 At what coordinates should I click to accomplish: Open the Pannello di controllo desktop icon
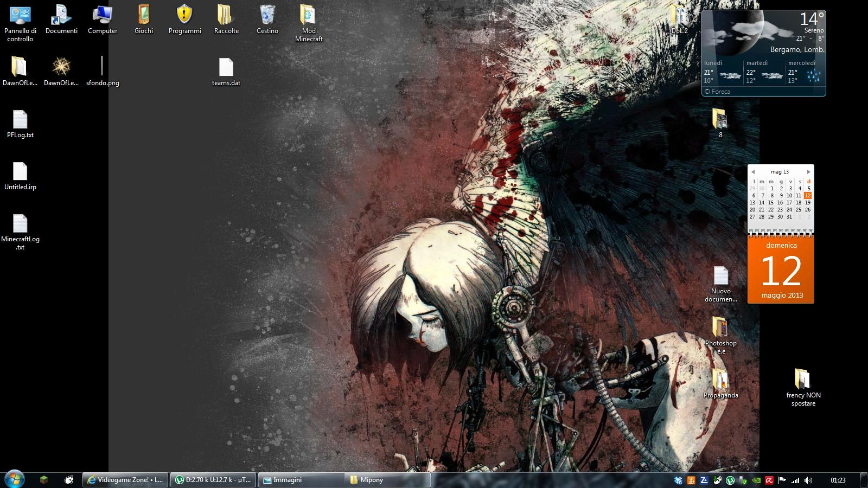pyautogui.click(x=20, y=23)
